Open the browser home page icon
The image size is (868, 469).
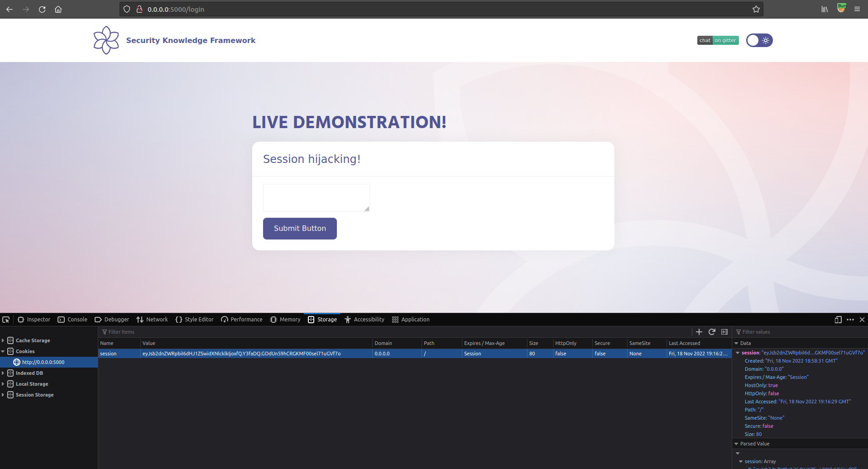point(58,9)
